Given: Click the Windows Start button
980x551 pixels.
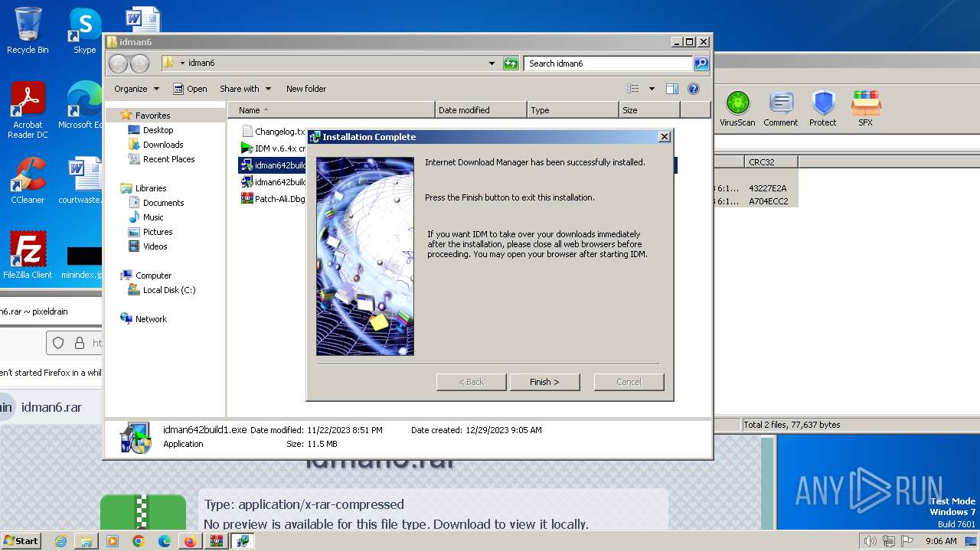Looking at the screenshot, I should coord(21,541).
